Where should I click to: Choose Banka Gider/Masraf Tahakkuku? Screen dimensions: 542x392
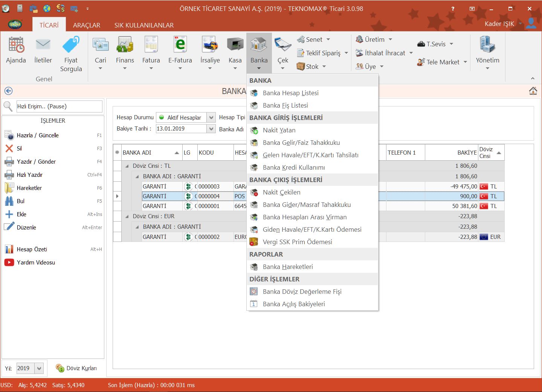click(313, 205)
